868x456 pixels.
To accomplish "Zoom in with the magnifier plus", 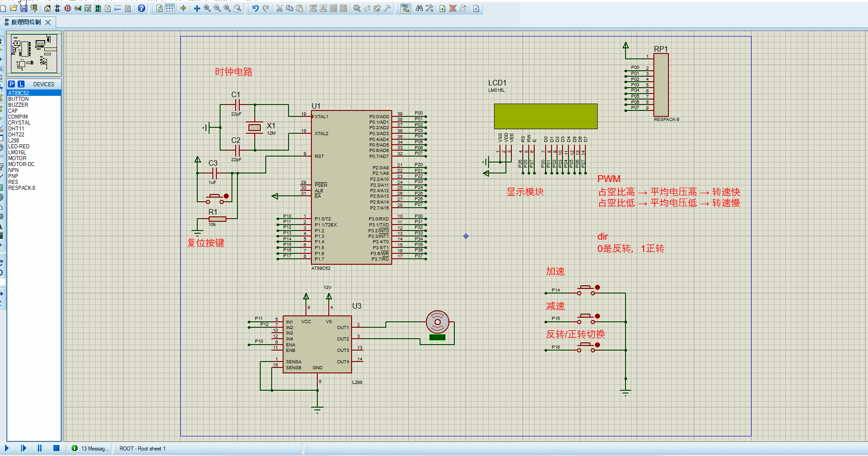I will (x=207, y=8).
